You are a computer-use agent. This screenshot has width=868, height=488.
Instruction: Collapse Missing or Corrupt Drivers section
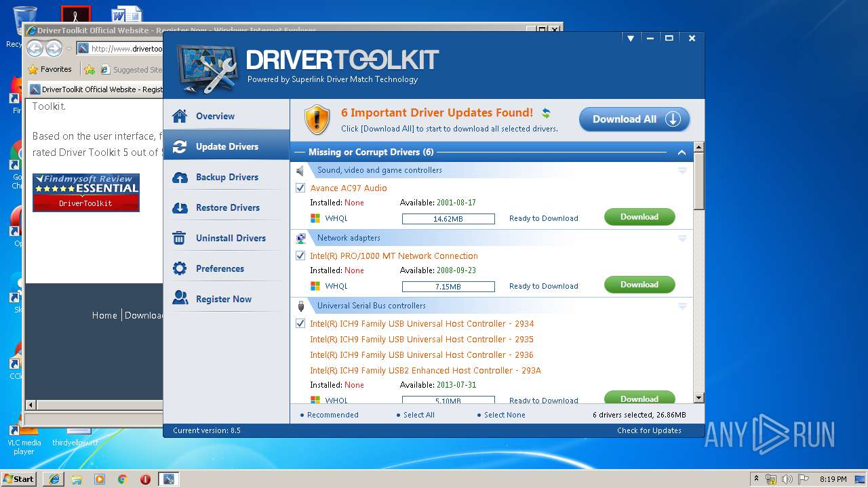pos(682,152)
